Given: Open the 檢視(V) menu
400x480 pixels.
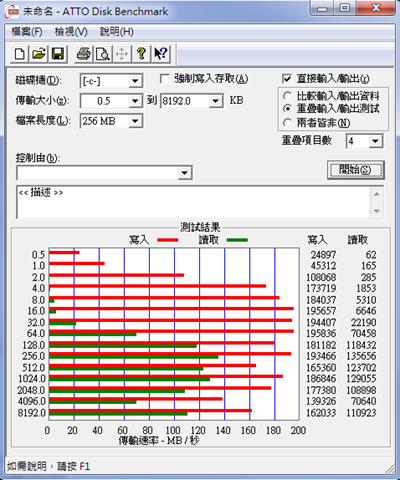Looking at the screenshot, I should (71, 32).
